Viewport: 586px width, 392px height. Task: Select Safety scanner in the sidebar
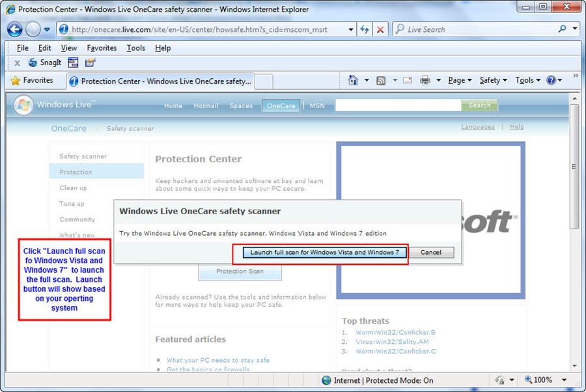click(83, 156)
